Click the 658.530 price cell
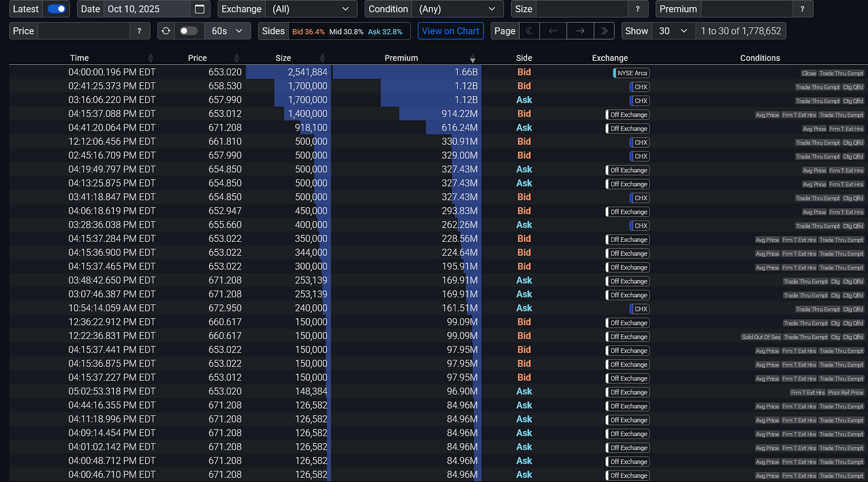The width and height of the screenshot is (868, 482). [x=225, y=86]
